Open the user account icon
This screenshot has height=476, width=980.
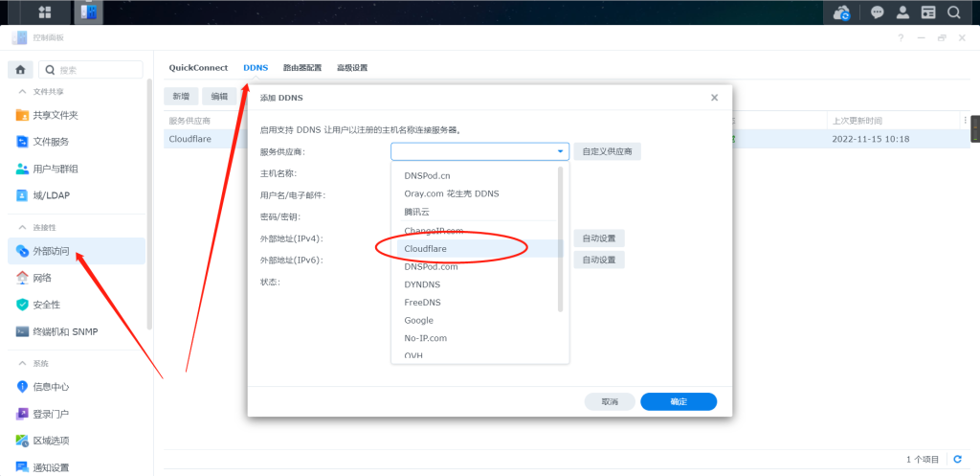(902, 11)
